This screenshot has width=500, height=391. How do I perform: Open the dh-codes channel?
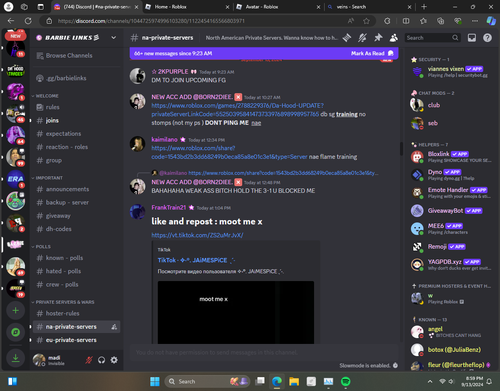76,229
